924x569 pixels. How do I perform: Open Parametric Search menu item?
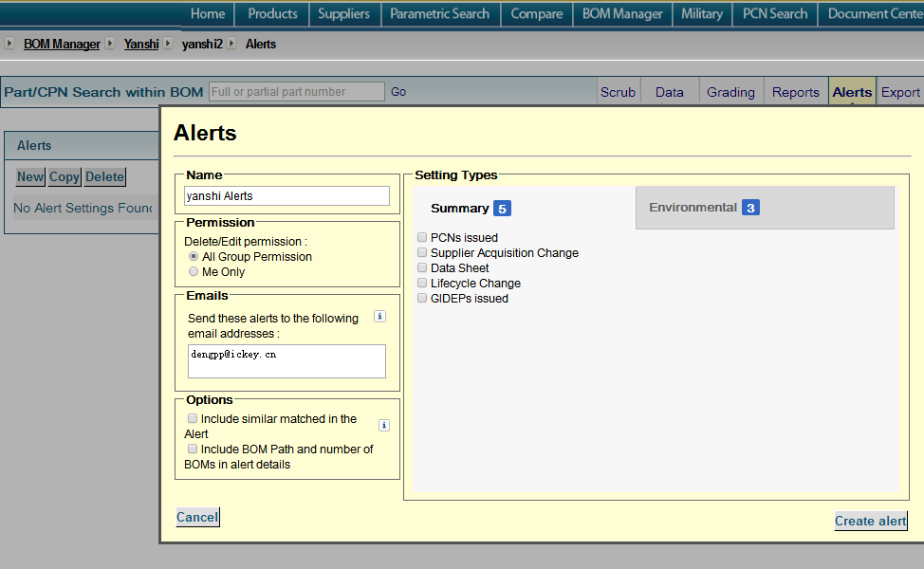[x=439, y=13]
